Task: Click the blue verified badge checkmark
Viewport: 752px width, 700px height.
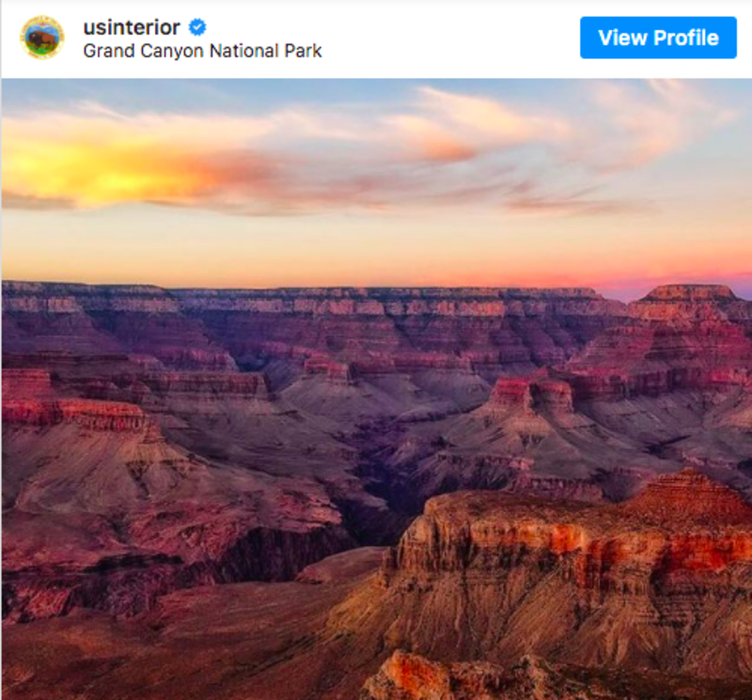Action: (197, 27)
